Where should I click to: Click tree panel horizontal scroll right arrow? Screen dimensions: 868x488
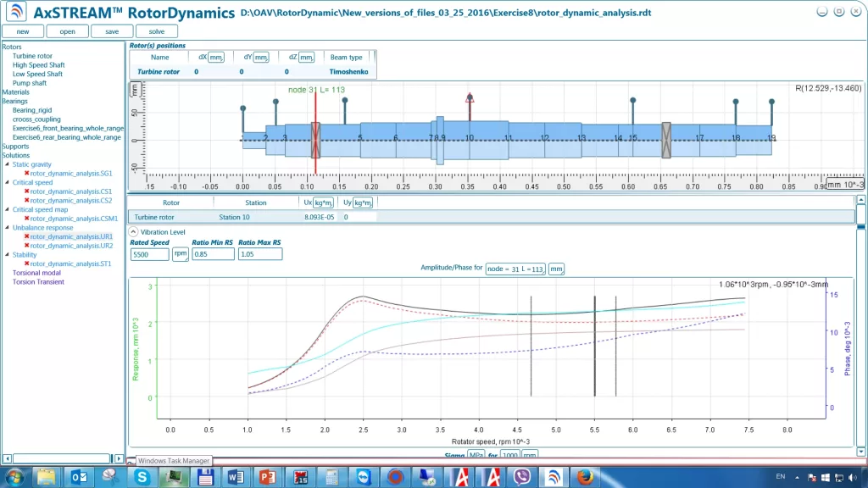[119, 458]
